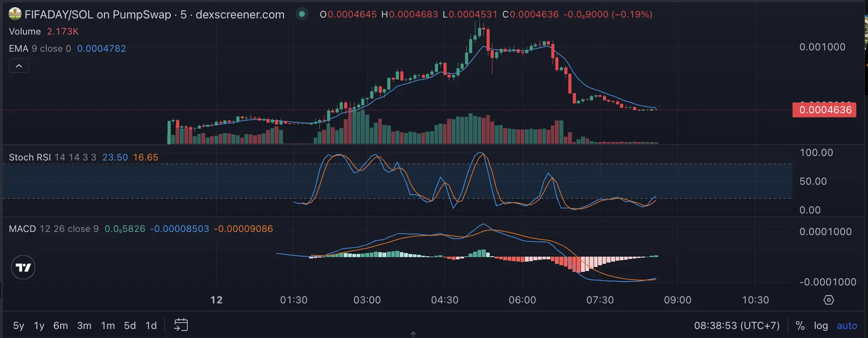Click the Stoch RSI K value 23.50
Image resolution: width=868 pixels, height=338 pixels.
115,157
